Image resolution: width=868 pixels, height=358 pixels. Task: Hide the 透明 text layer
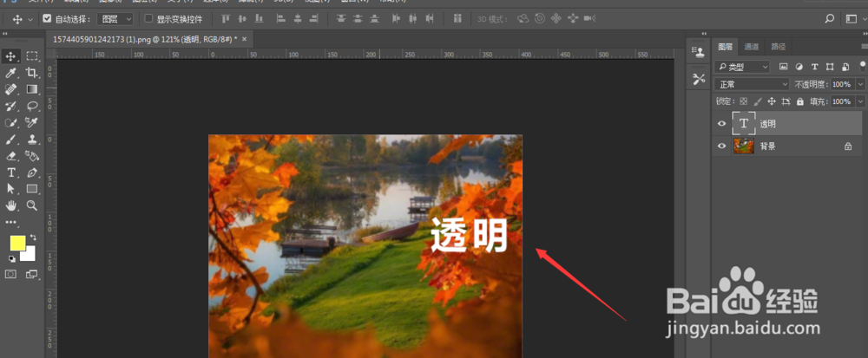pos(721,124)
